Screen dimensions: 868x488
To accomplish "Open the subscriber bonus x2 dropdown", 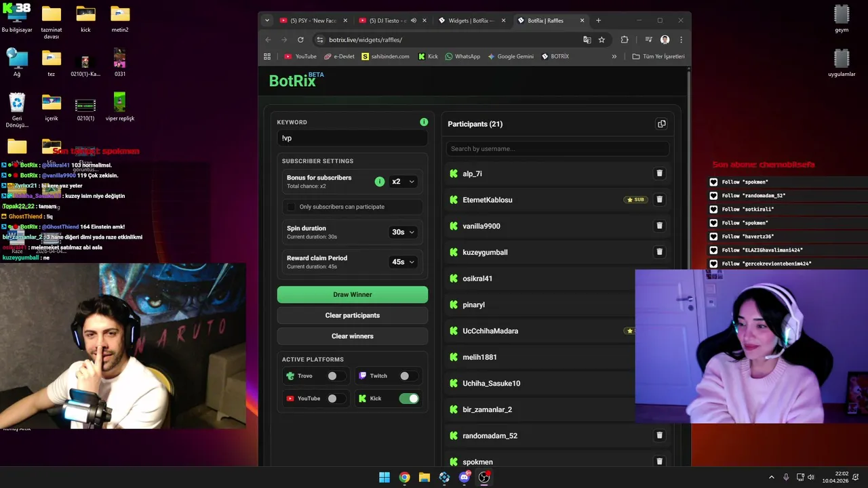I will (403, 182).
